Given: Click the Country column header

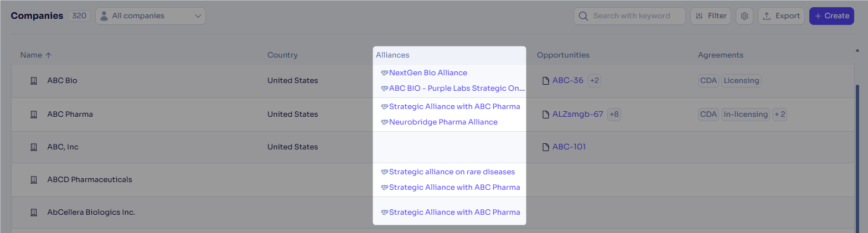Looking at the screenshot, I should click(x=282, y=55).
